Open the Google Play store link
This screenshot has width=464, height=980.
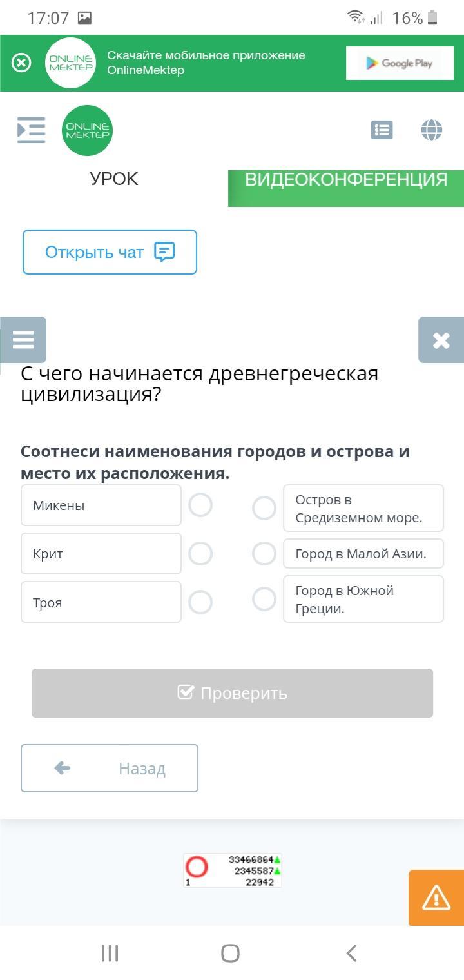(x=400, y=63)
